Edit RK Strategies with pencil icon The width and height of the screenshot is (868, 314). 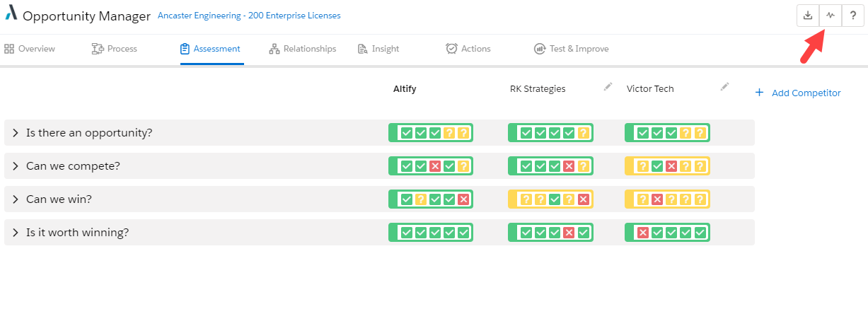click(608, 87)
